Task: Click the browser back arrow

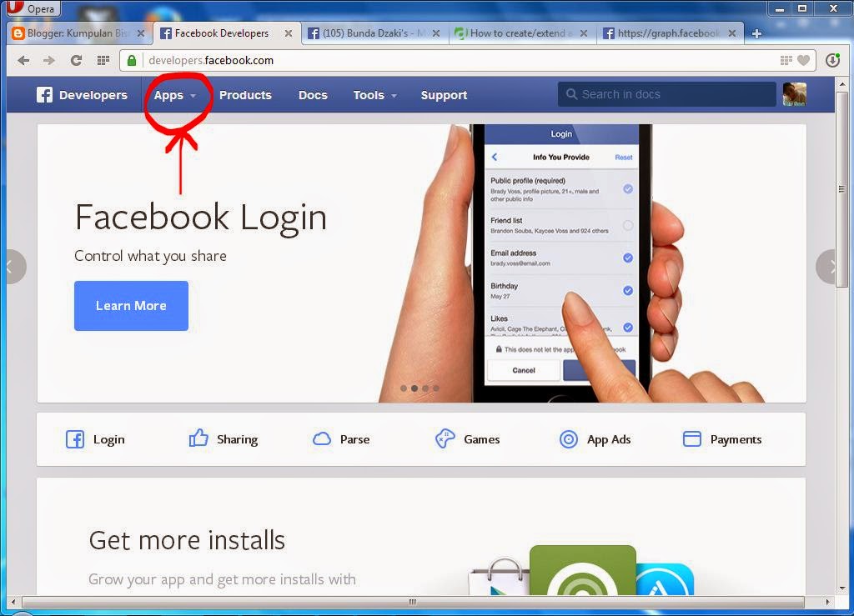Action: [x=23, y=60]
